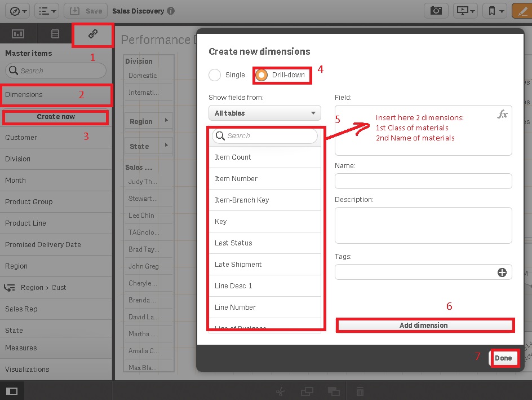The image size is (532, 400).
Task: Choose the Item-Branch Key field
Action: (265, 200)
